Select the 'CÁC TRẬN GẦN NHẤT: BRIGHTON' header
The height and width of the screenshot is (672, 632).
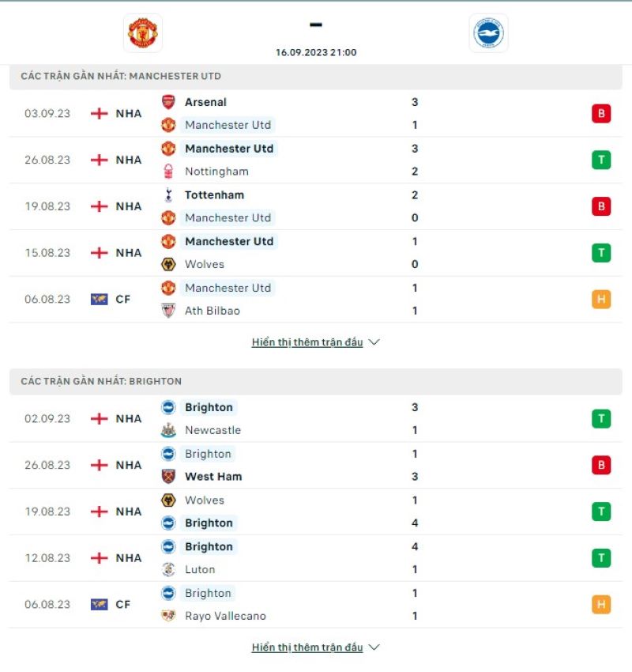[x=103, y=381]
